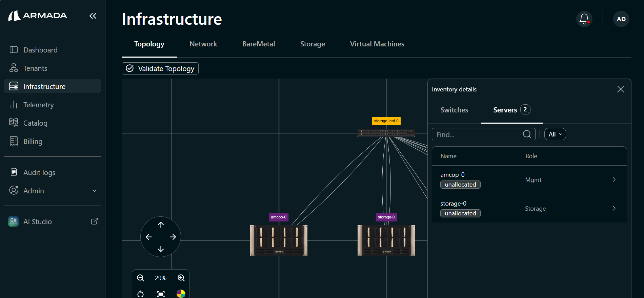Open the All filter dropdown

(x=555, y=134)
